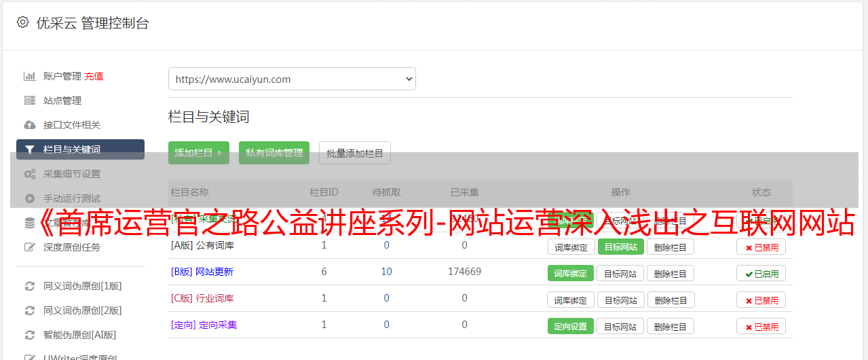
Task: Click 目标网站 in the 定向采集 row
Action: tap(621, 326)
